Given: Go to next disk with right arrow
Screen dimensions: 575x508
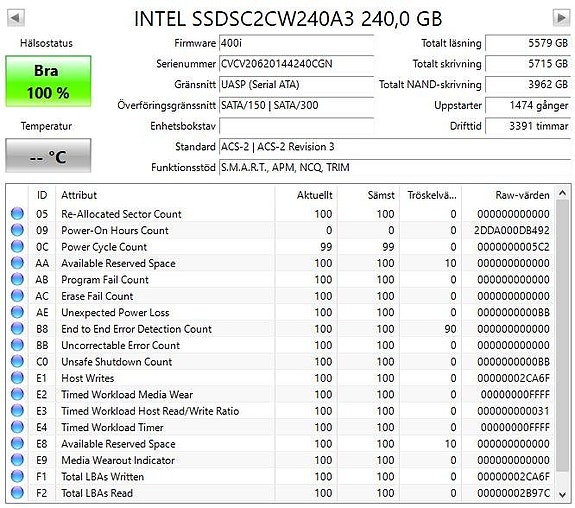Looking at the screenshot, I should (x=561, y=18).
